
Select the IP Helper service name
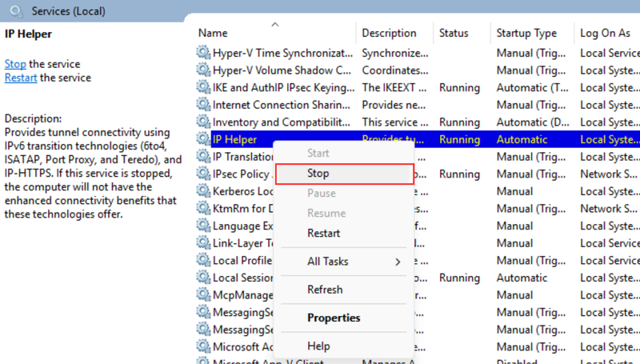coord(234,139)
